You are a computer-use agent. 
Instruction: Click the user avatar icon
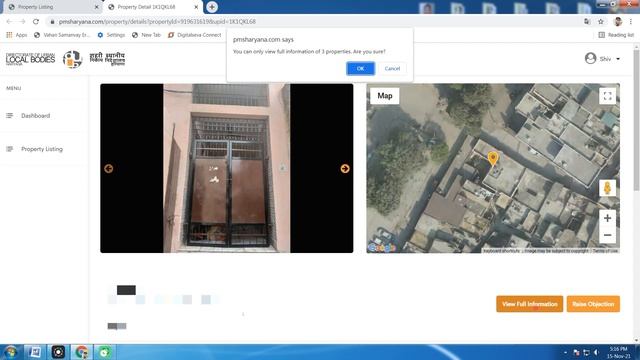(590, 58)
